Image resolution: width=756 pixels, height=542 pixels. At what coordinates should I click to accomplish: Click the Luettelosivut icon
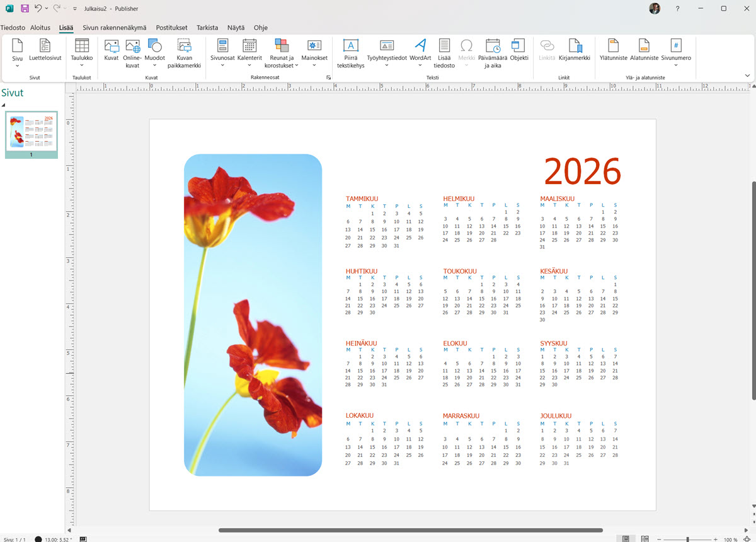pyautogui.click(x=45, y=50)
